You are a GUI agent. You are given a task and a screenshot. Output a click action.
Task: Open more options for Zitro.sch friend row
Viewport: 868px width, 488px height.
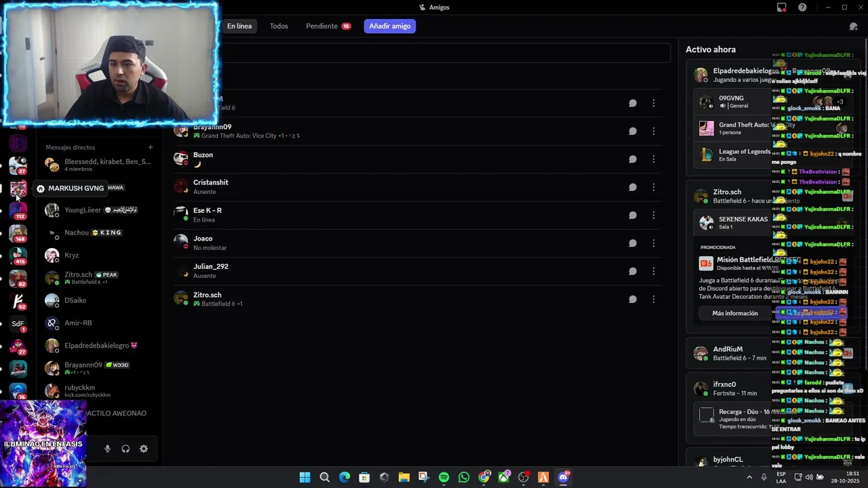click(x=653, y=300)
